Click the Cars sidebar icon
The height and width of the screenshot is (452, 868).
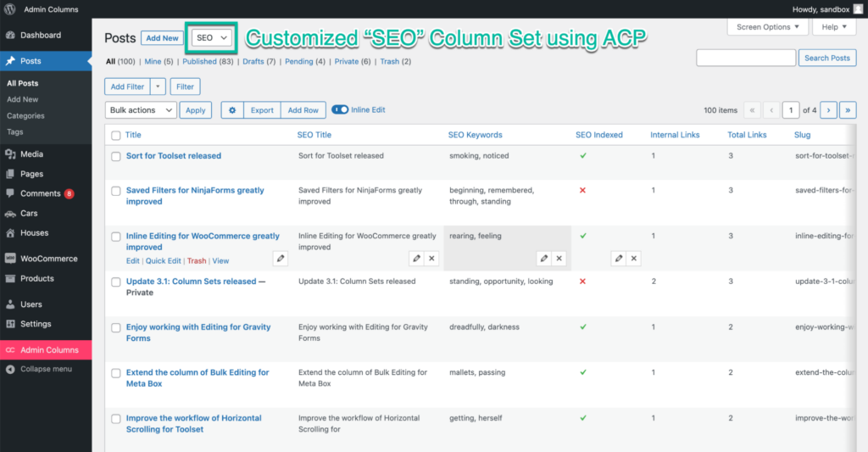pyautogui.click(x=10, y=213)
